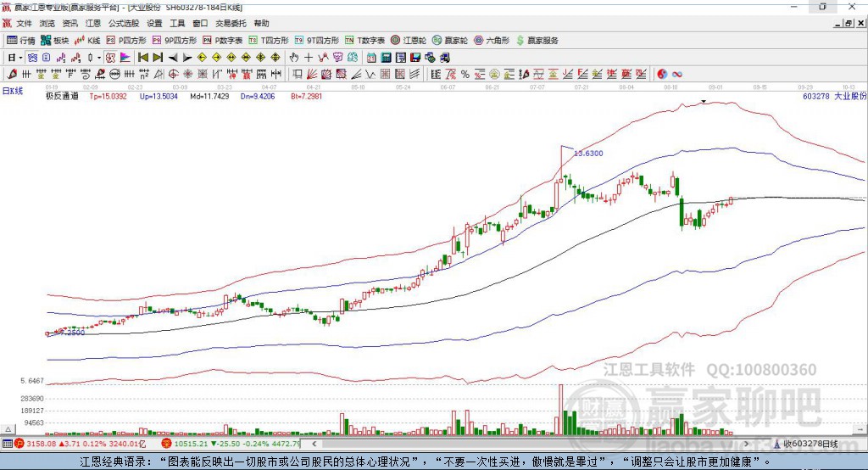The height and width of the screenshot is (470, 868).
Task: Move chart left with black left arrow
Action: coord(173,58)
